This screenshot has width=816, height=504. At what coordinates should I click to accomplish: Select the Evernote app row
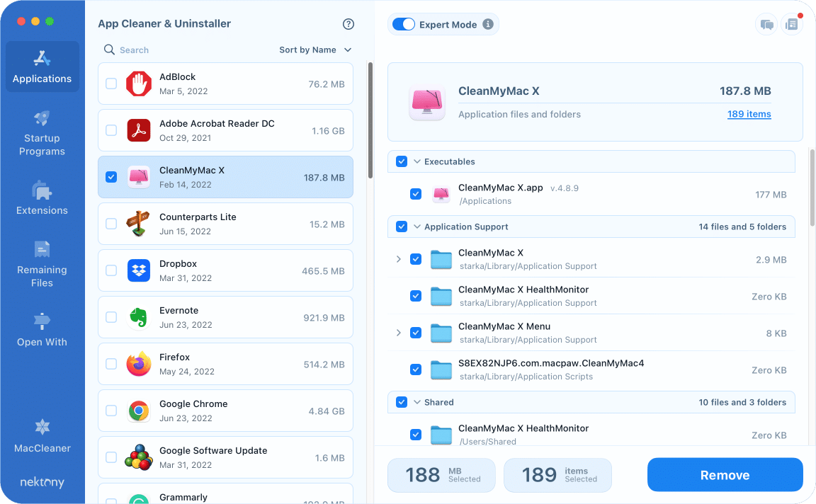pos(225,317)
